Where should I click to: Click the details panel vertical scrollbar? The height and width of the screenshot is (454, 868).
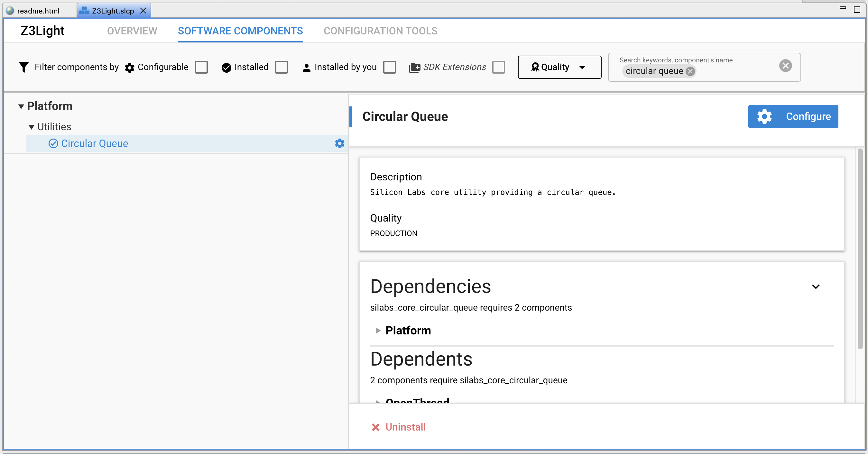pos(860,249)
